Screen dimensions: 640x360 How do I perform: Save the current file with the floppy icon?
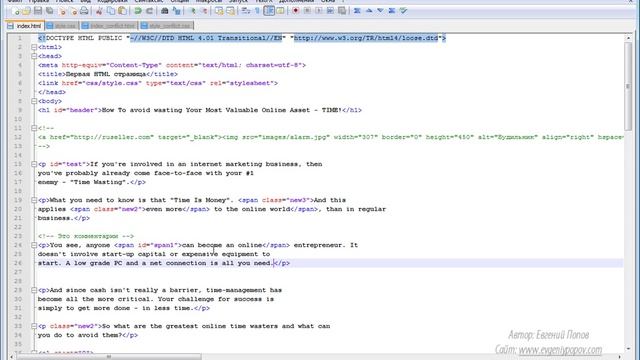38,11
